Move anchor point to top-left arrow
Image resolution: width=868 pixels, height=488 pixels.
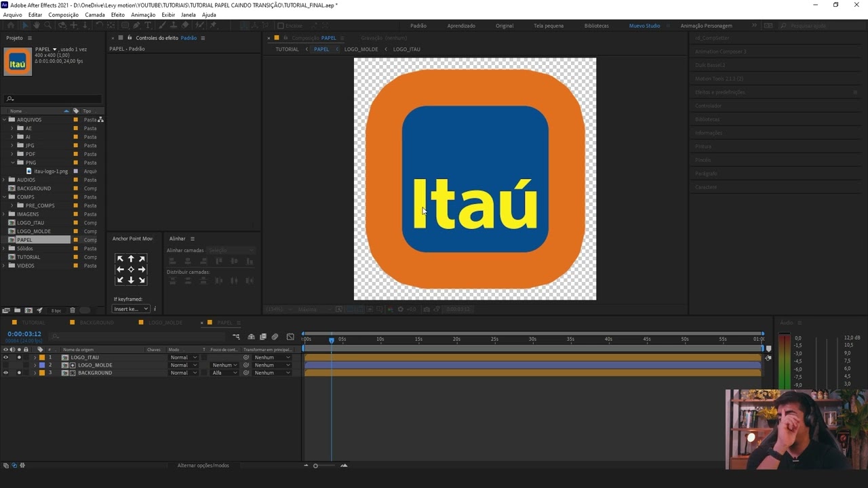(x=120, y=259)
